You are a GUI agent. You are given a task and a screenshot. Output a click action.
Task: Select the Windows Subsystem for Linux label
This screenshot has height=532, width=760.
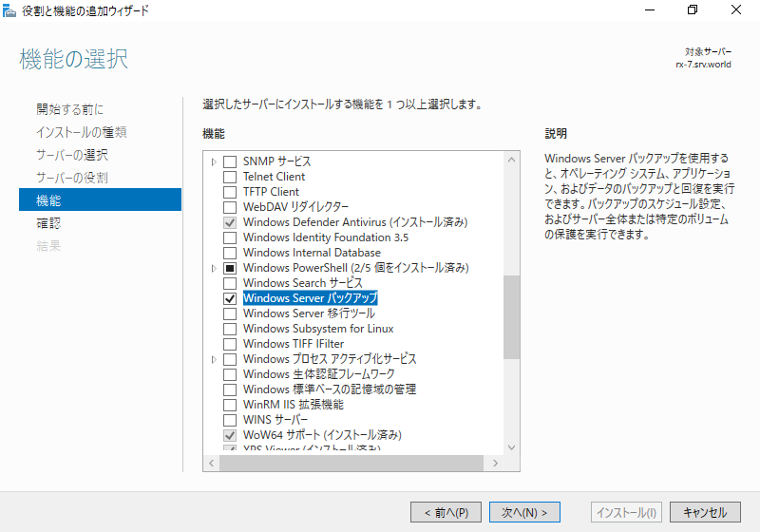click(x=318, y=329)
